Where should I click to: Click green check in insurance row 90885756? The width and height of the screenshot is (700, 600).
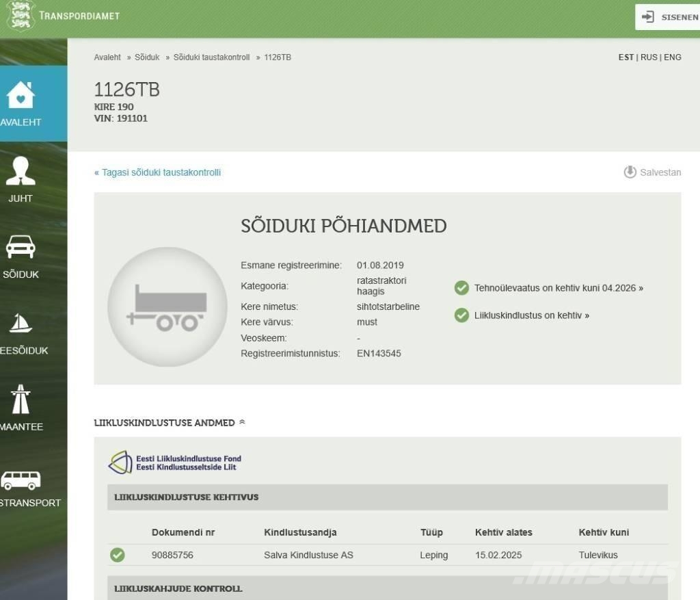pos(118,555)
